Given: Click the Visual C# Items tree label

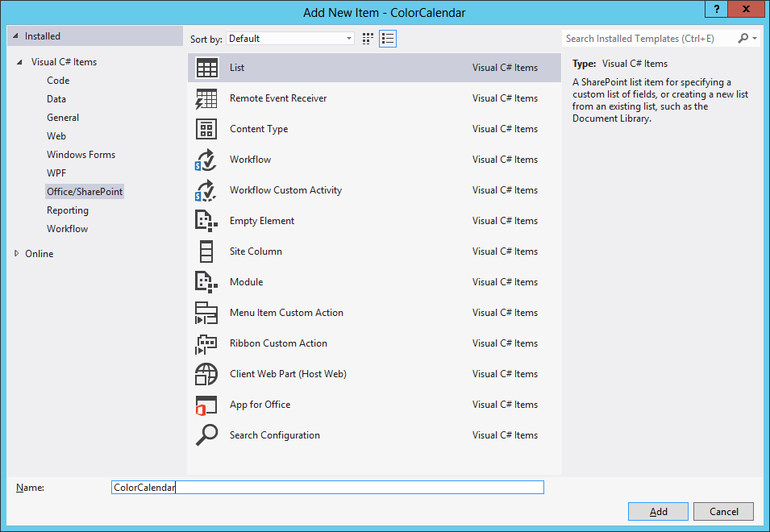Looking at the screenshot, I should coord(64,62).
